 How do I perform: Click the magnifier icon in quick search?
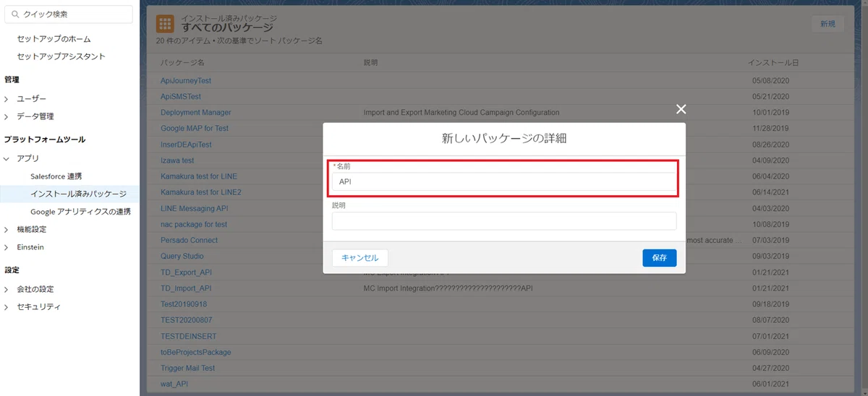point(15,14)
